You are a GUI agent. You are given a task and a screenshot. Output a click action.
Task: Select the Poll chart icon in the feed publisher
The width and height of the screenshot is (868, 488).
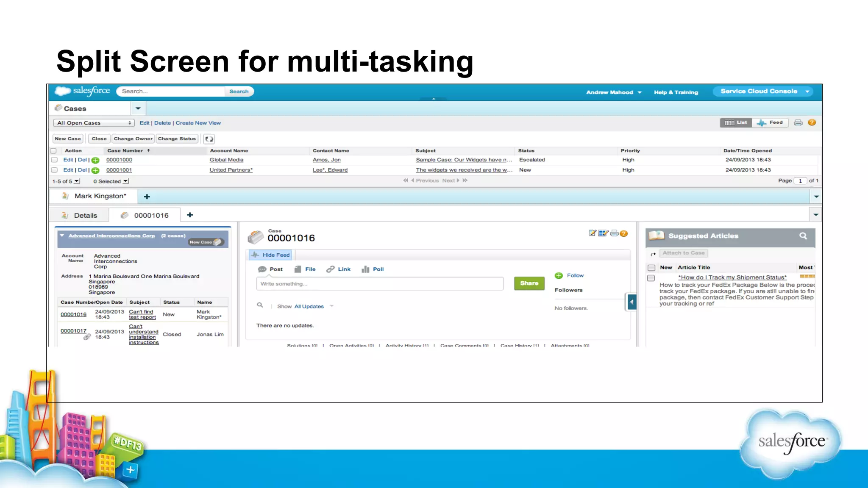point(365,269)
